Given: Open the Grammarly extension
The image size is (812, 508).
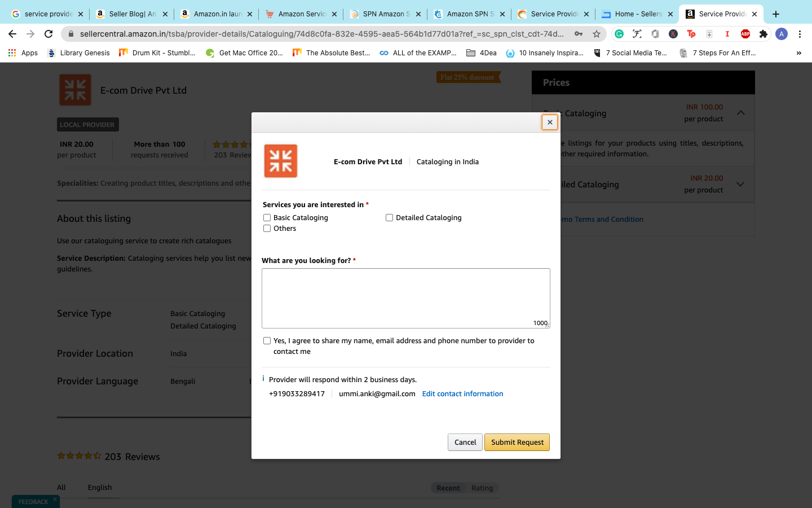Looking at the screenshot, I should pos(619,34).
